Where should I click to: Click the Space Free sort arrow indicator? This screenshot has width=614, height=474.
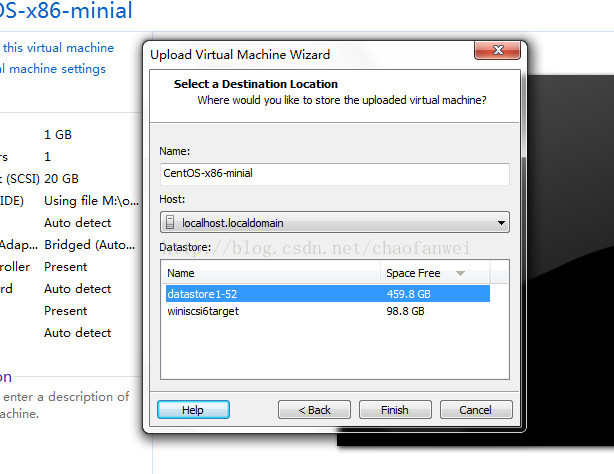pos(460,273)
